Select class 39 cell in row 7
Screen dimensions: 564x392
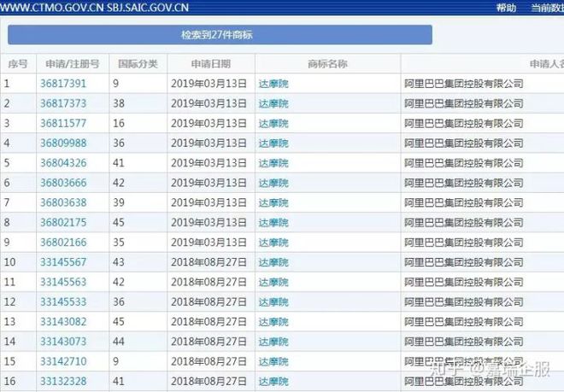click(138, 202)
